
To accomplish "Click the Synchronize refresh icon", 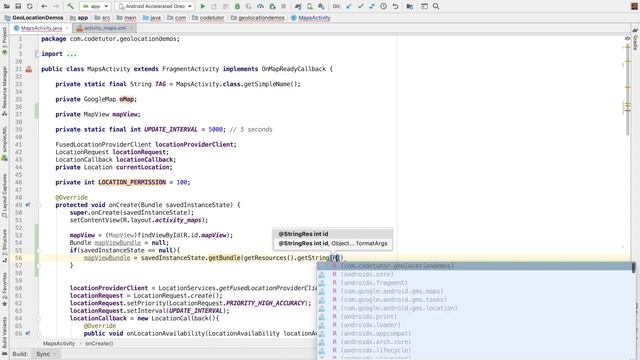I will (x=30, y=6).
